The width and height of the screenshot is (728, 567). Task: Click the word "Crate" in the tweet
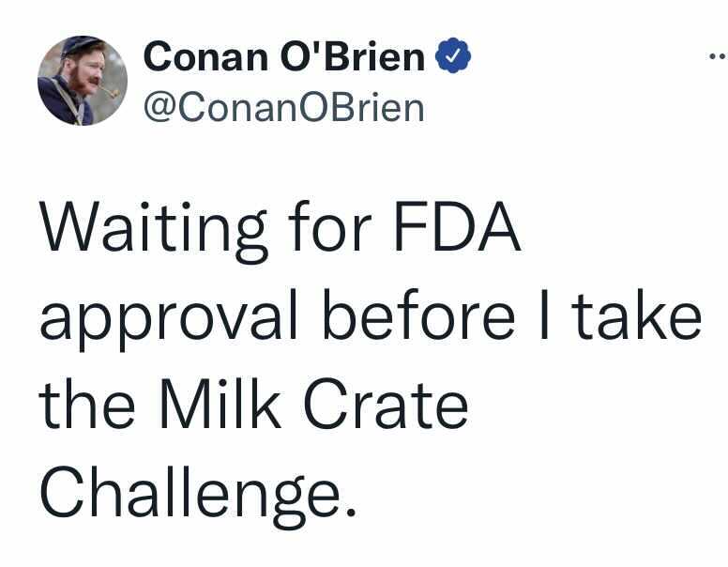coord(386,403)
